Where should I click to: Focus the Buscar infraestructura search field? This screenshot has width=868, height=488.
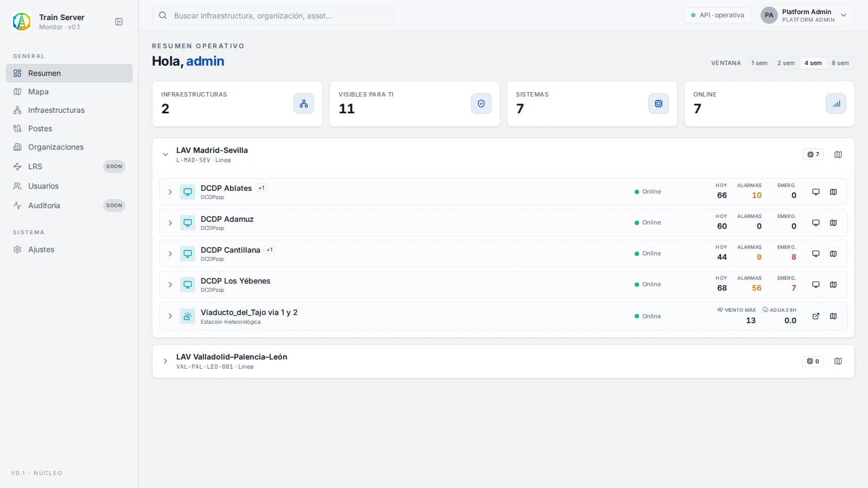pos(273,16)
